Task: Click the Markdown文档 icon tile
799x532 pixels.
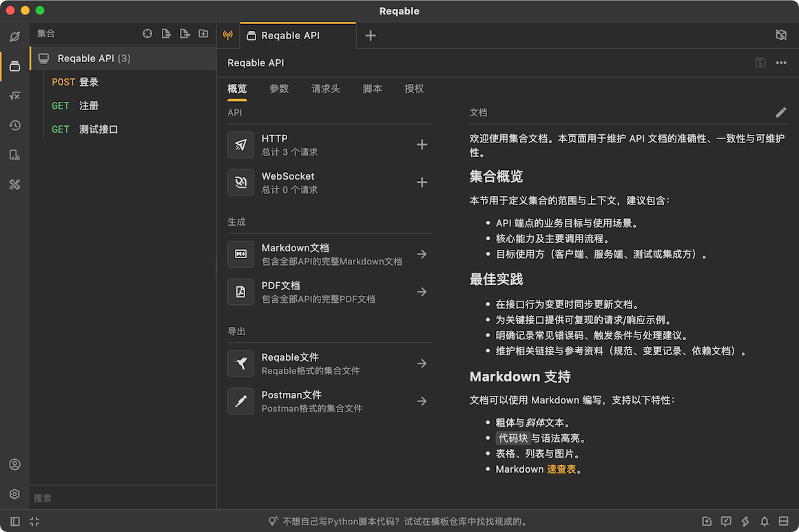Action: tap(240, 254)
